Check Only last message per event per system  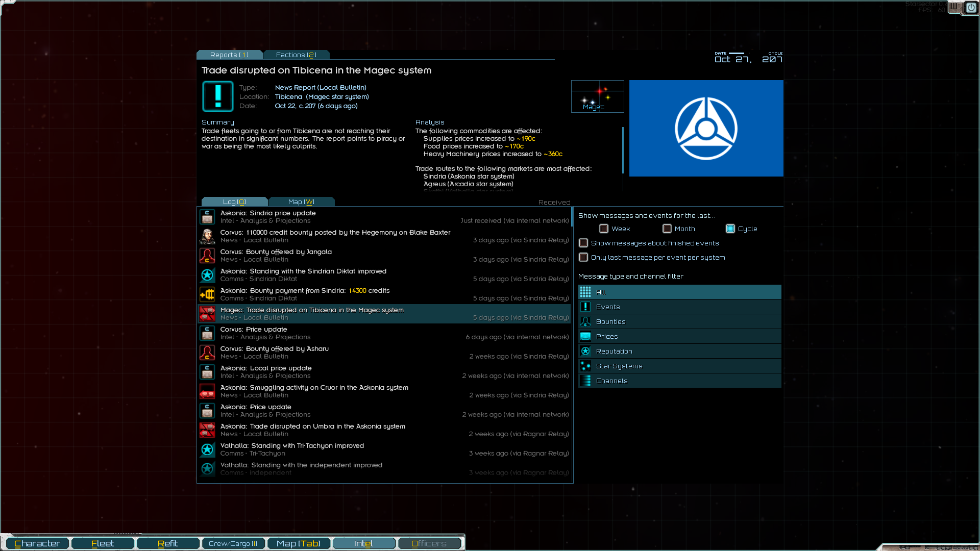point(583,257)
